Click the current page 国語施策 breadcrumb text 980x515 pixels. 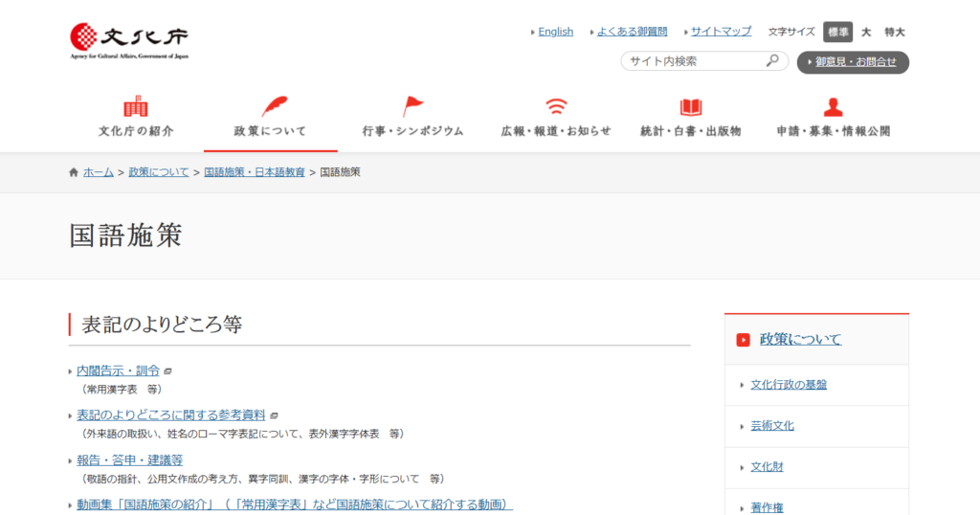click(x=340, y=172)
